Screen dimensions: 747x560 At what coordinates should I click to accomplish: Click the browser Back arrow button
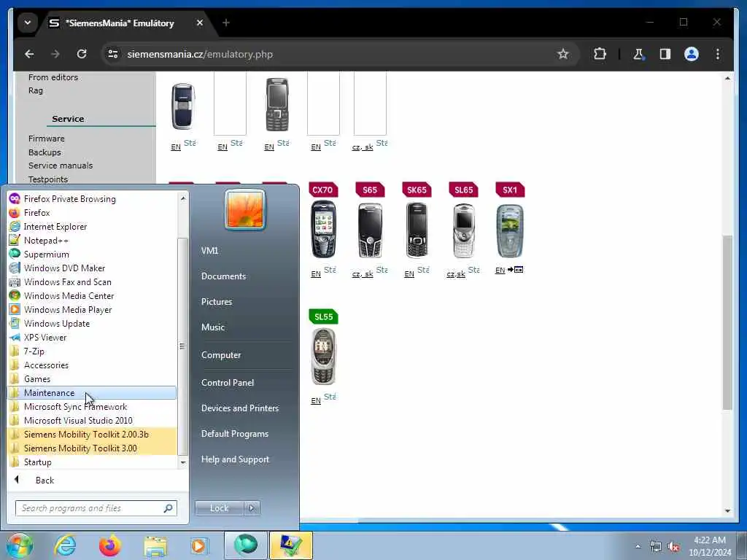pos(29,54)
